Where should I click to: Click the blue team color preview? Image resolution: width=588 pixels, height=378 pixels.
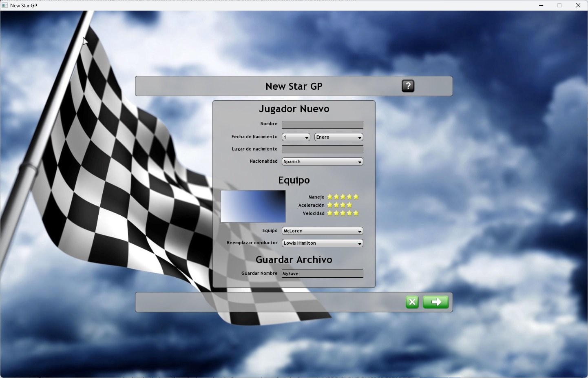pos(253,206)
